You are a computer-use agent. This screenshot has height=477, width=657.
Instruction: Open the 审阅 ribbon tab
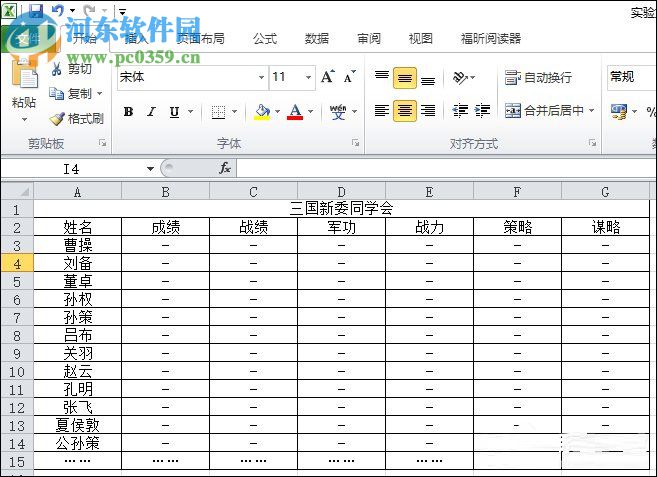tap(369, 39)
